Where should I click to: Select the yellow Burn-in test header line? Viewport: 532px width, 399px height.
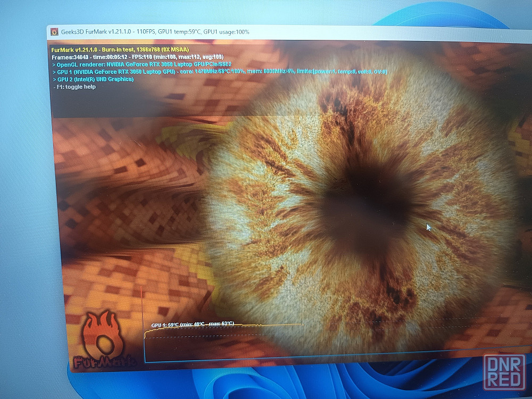(120, 50)
